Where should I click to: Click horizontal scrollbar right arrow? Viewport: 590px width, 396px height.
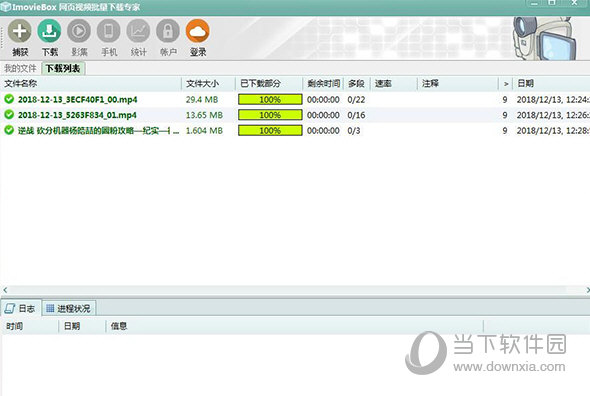(x=587, y=289)
